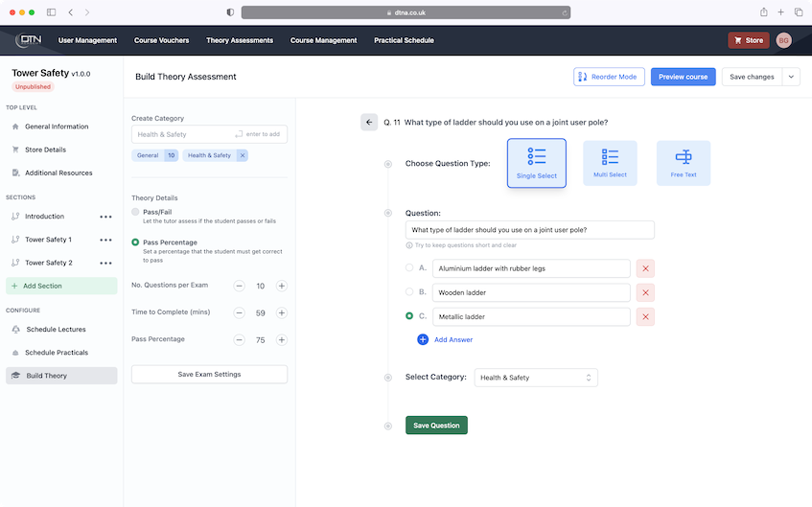Decrease the Pass Percentage value
This screenshot has height=507, width=812.
coord(239,339)
